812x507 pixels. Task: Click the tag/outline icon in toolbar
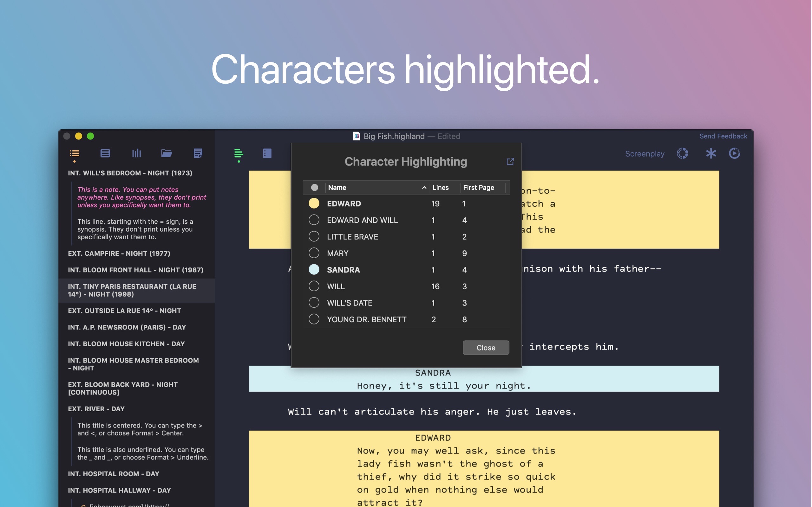pyautogui.click(x=74, y=153)
